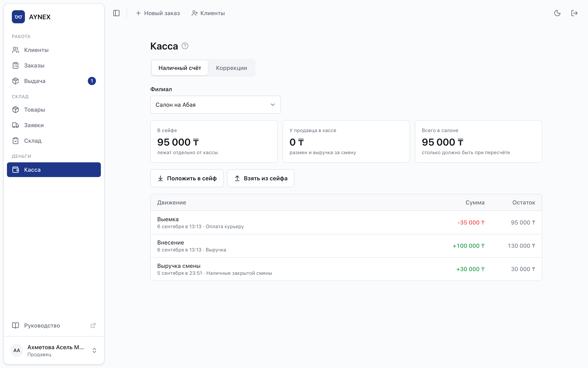
Task: Click the 95 000 ₸ balance in Выемка row
Action: pyautogui.click(x=523, y=222)
